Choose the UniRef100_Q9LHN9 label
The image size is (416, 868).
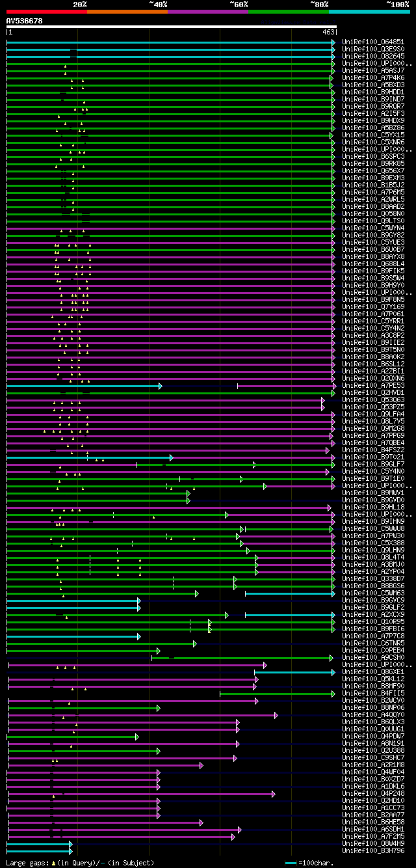point(374,550)
